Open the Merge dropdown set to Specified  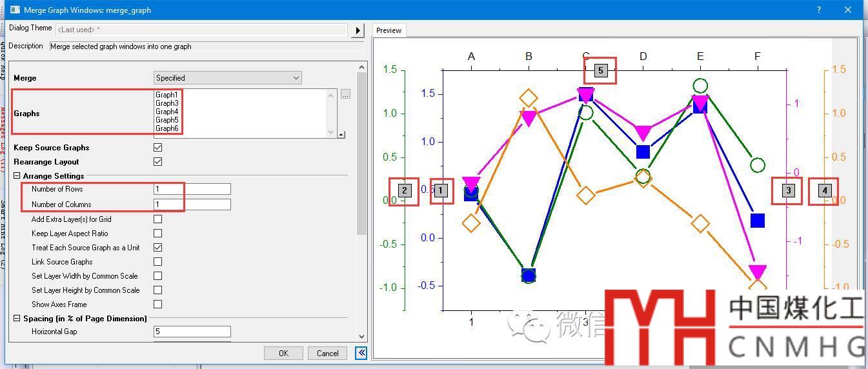coord(227,78)
